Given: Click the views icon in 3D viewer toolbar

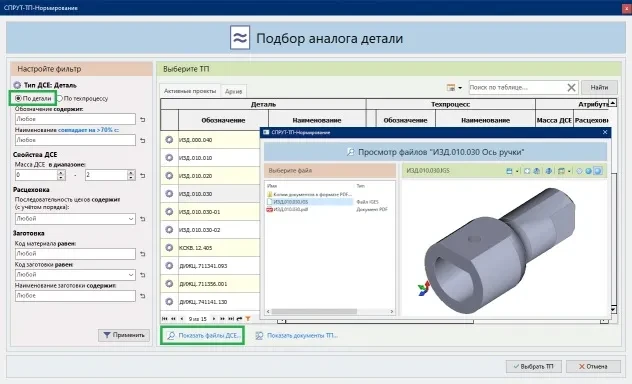Looking at the screenshot, I should tap(561, 171).
